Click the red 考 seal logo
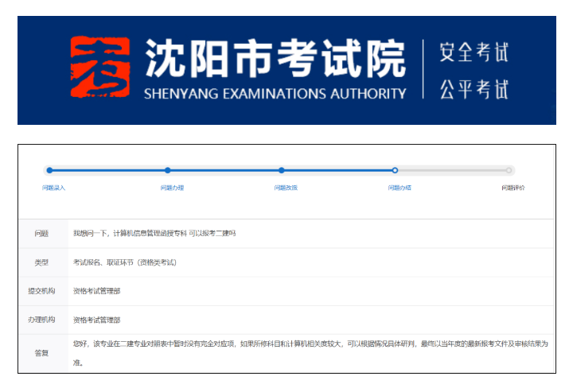 click(x=100, y=67)
